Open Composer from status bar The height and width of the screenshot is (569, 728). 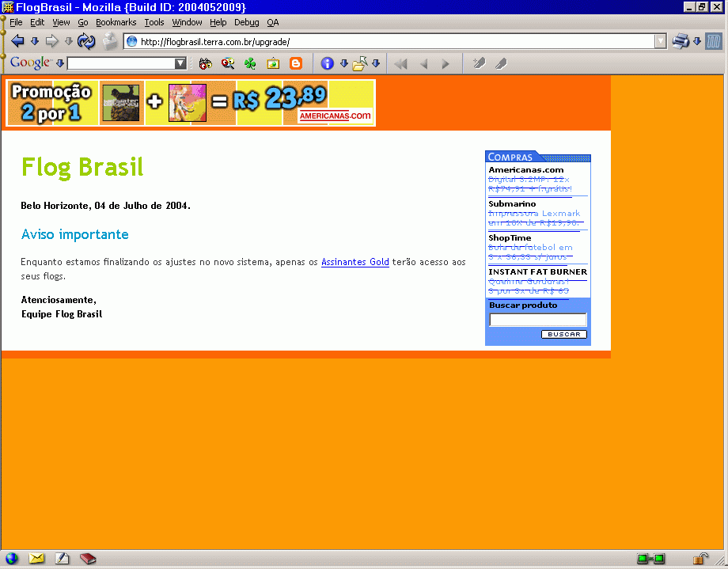[x=62, y=559]
